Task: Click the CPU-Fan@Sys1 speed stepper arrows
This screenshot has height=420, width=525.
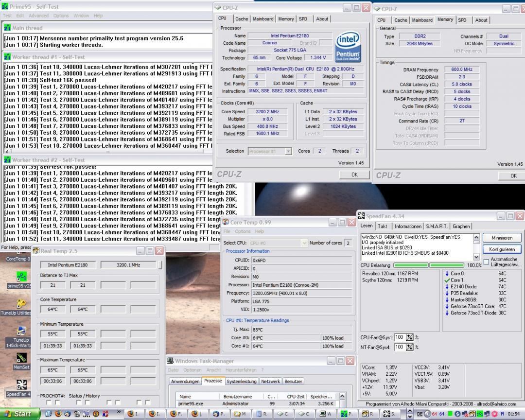Action: tap(410, 337)
